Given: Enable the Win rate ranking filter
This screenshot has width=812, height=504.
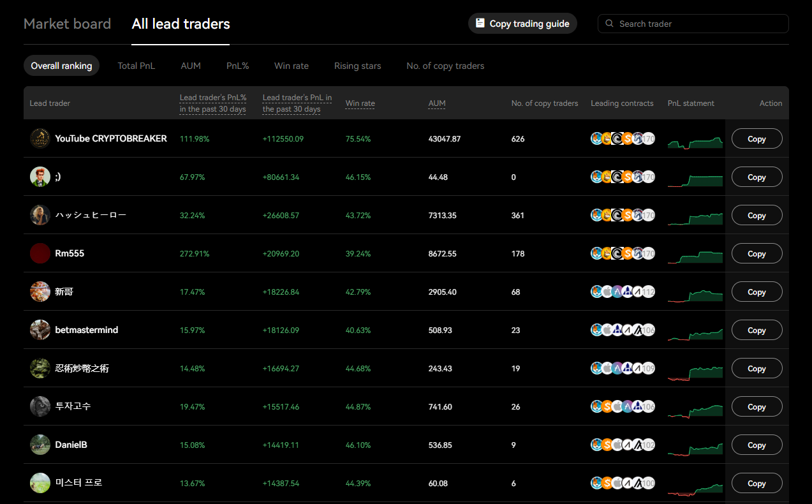Looking at the screenshot, I should 292,65.
